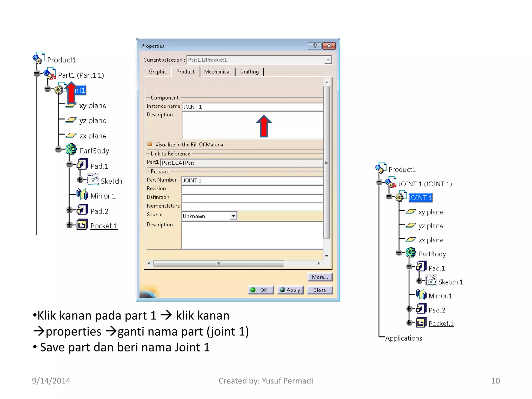Click the PartBody gear icon in left tree
Viewport: 532px width, 399px height.
[x=71, y=149]
